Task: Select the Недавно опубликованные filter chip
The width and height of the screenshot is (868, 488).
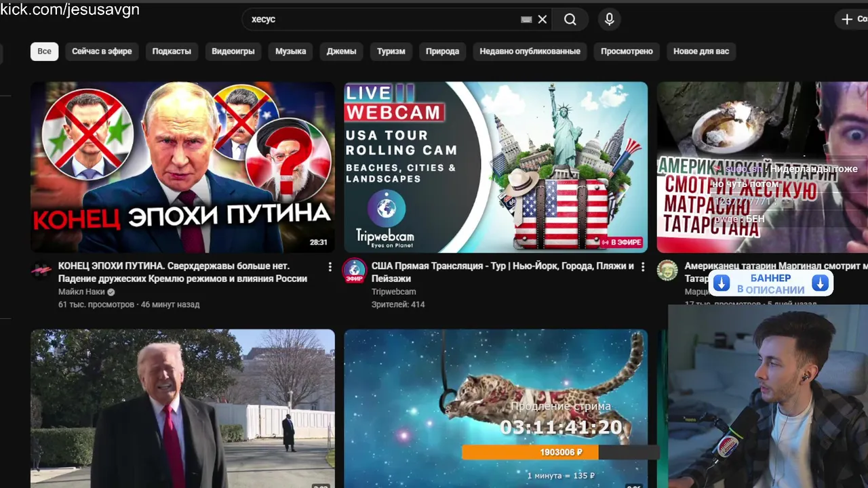Action: (530, 52)
